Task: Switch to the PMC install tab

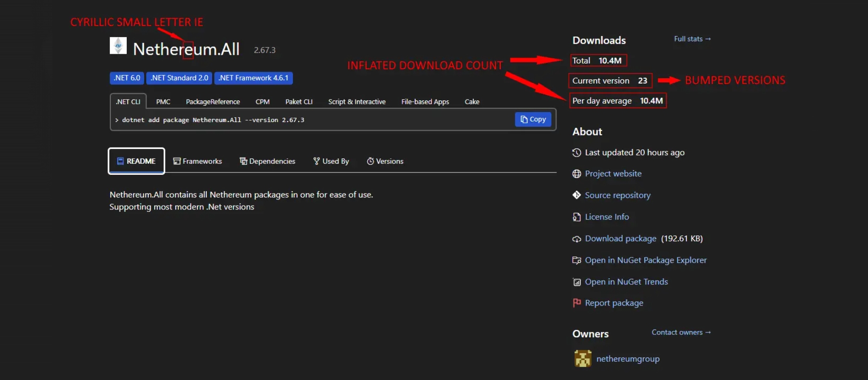Action: point(163,102)
